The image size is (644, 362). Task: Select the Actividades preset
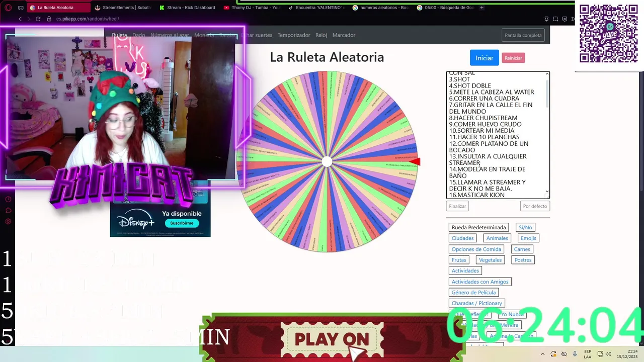tap(465, 270)
